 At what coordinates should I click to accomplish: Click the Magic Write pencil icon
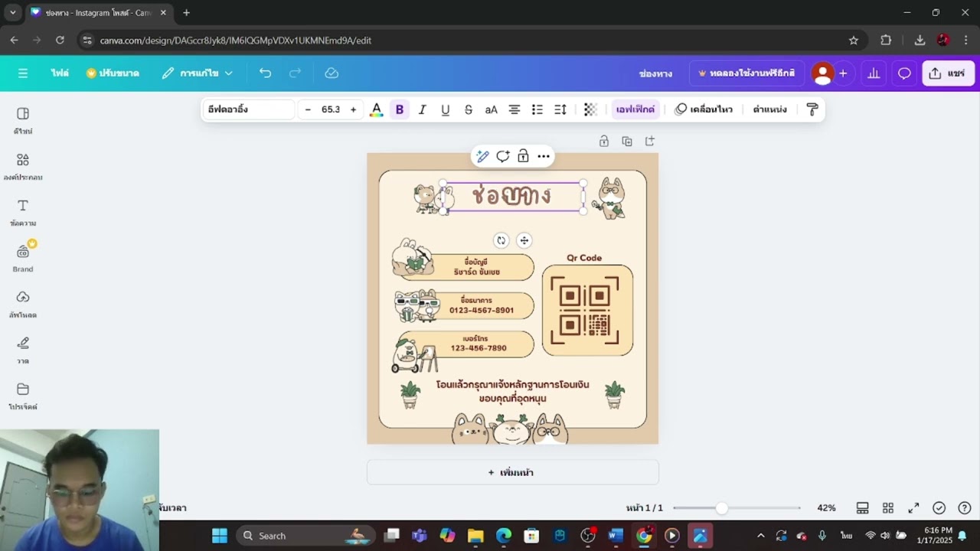pos(482,156)
